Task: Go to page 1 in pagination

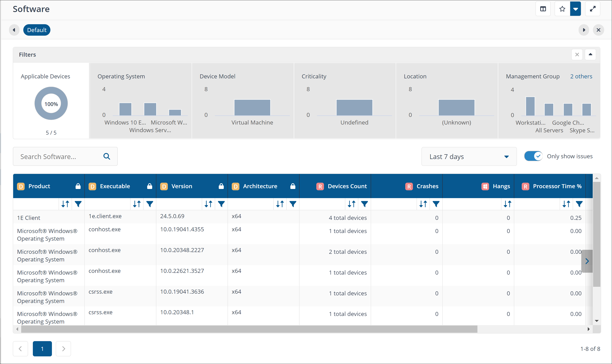Action: click(42, 349)
